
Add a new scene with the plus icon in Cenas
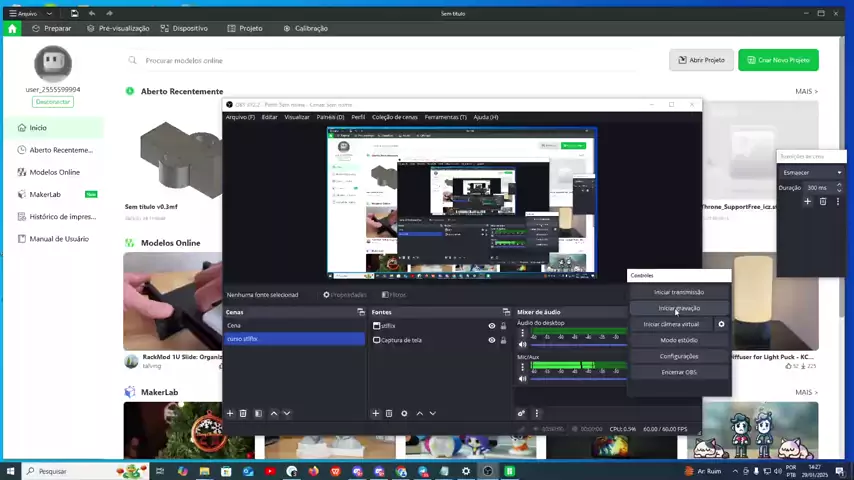(x=230, y=413)
